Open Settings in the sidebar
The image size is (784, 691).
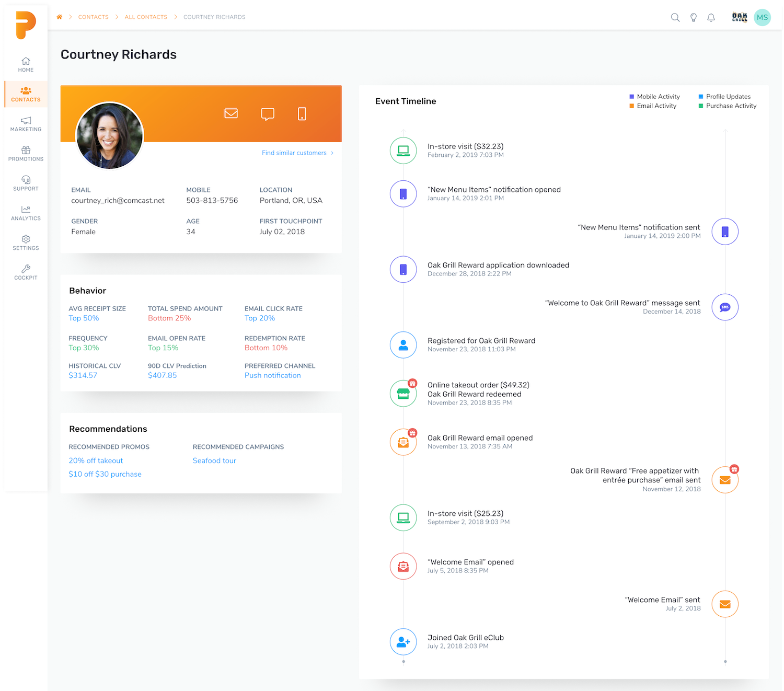pos(26,243)
